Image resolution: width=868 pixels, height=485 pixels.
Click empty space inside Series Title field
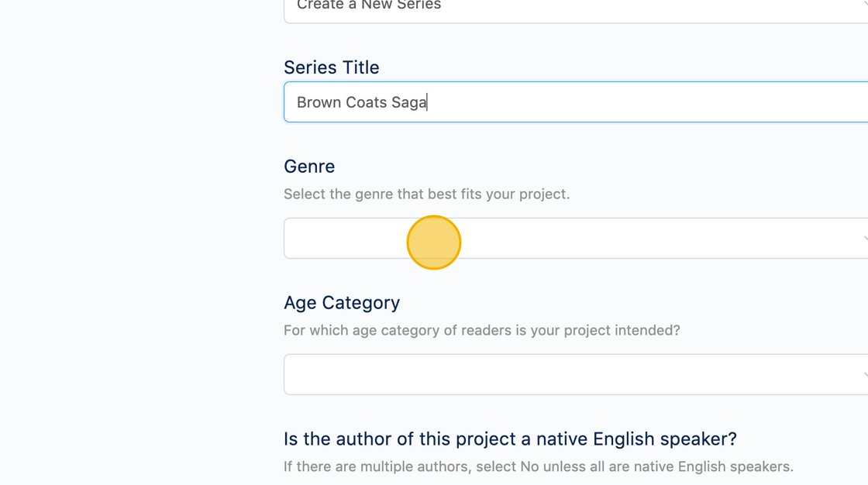pyautogui.click(x=659, y=102)
